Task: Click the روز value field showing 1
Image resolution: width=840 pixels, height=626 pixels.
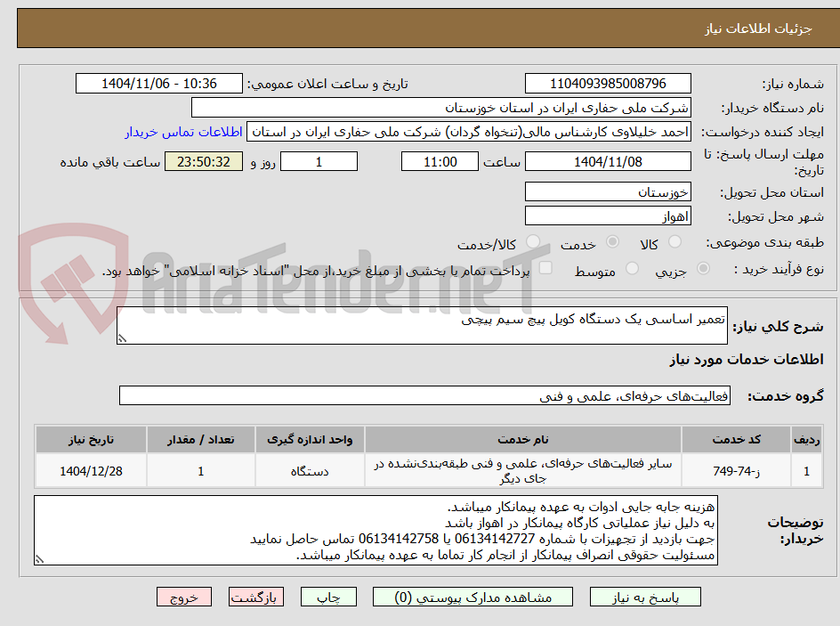Action: pos(319,161)
